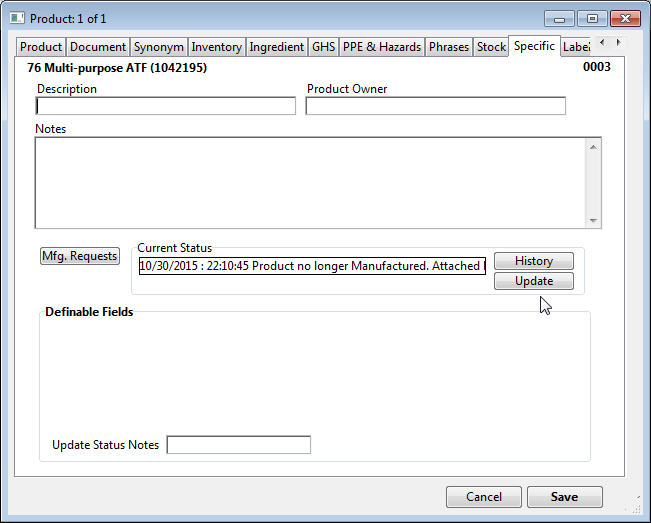The height and width of the screenshot is (523, 651).
Task: Open the Ingredient tab
Action: (x=277, y=47)
